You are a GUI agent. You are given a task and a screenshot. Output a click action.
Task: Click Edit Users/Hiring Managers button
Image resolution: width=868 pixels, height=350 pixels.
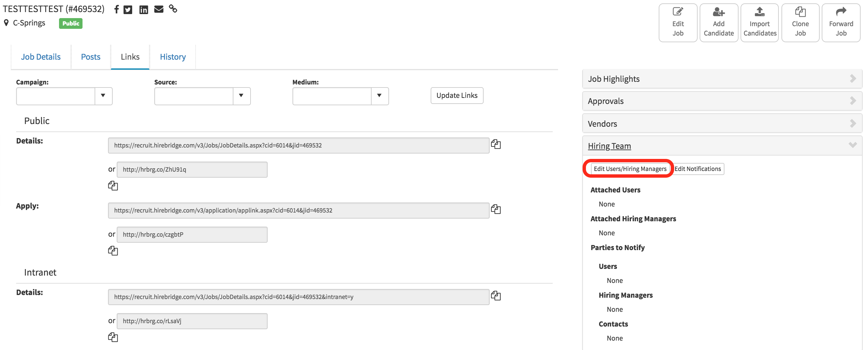[630, 169]
